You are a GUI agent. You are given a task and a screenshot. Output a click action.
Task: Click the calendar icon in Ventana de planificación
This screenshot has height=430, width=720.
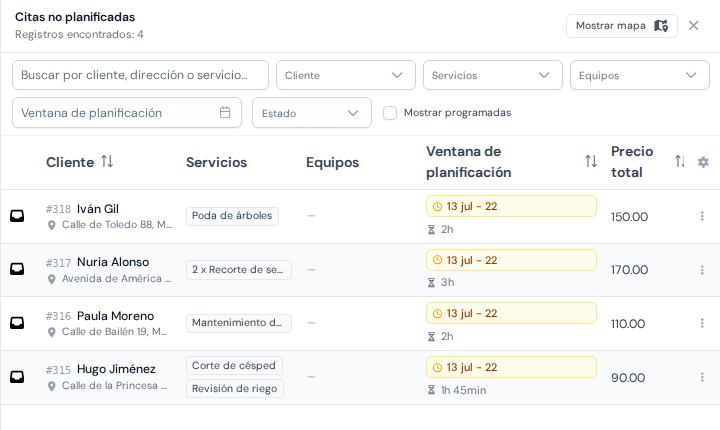click(225, 112)
